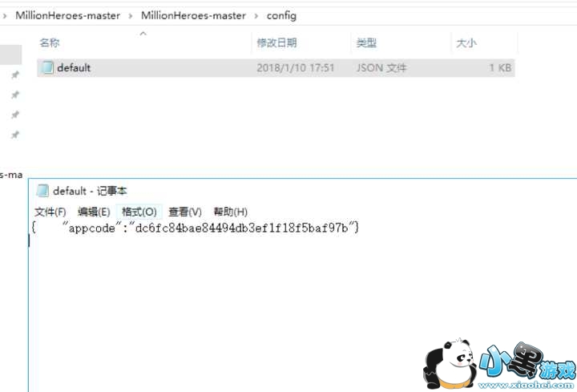
Task: Navigate to config in the address bar
Action: click(x=281, y=16)
